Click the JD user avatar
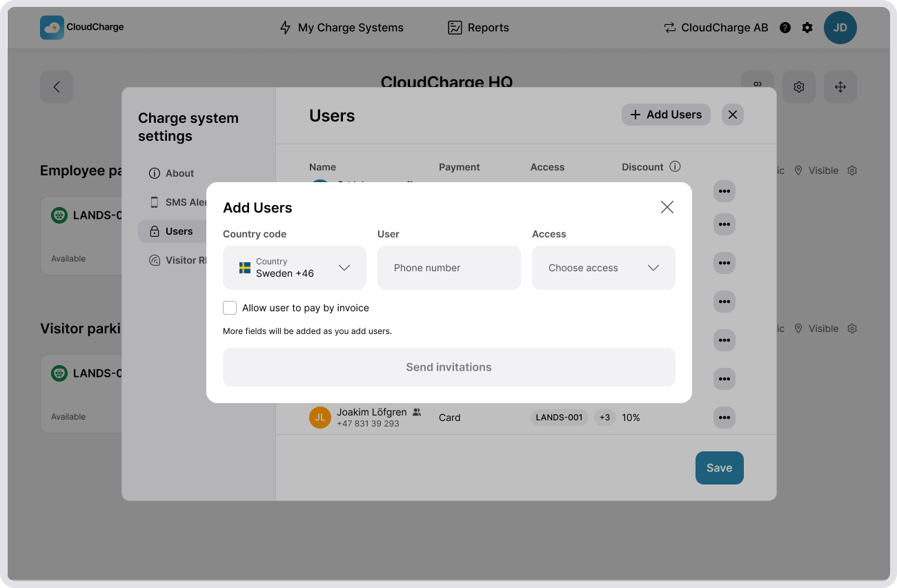Image resolution: width=897 pixels, height=588 pixels. 840,28
